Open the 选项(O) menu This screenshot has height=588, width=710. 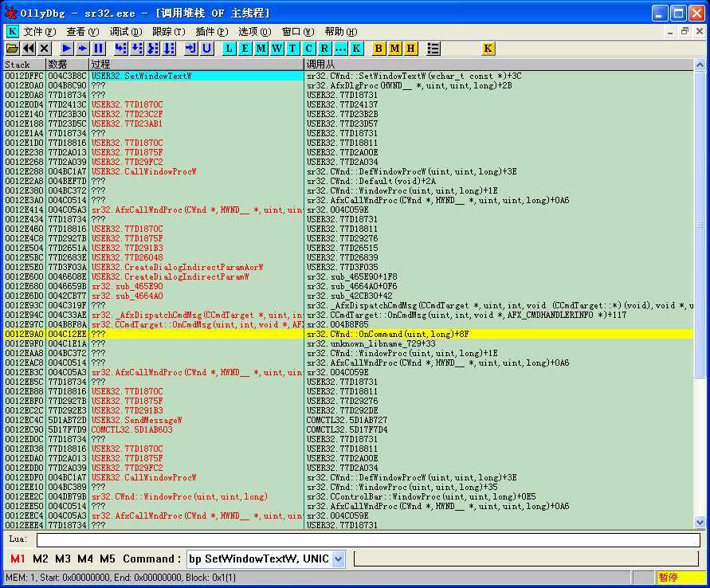254,32
